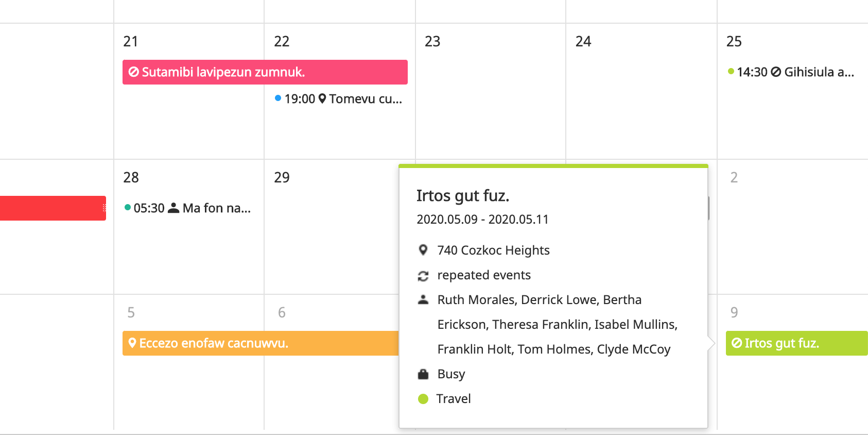Toggle the green status dot on the 14:30 event

pyautogui.click(x=731, y=72)
